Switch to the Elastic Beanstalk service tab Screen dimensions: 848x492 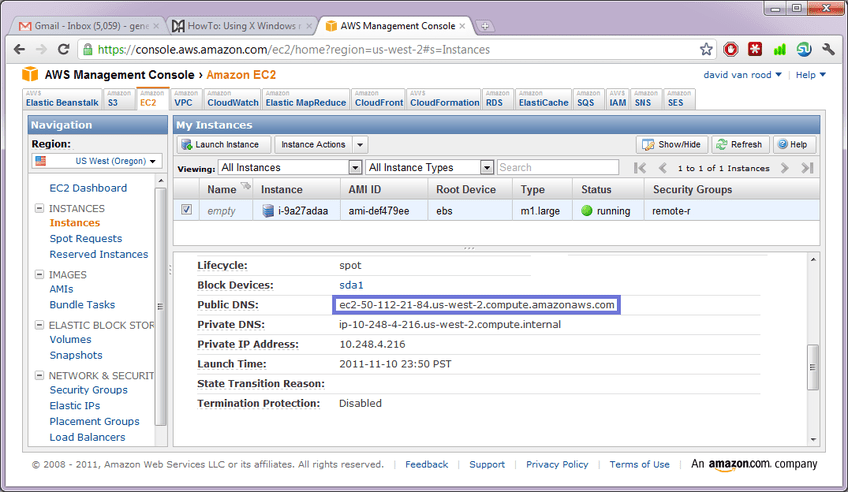click(62, 99)
